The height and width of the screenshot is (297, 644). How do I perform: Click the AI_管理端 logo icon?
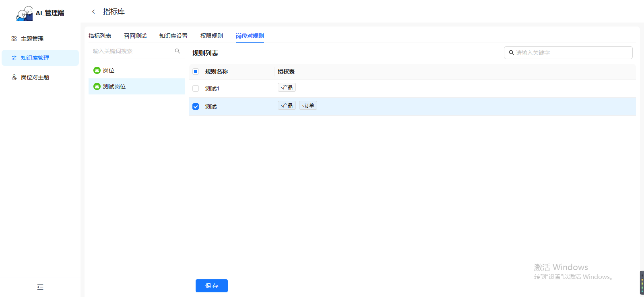click(x=25, y=13)
